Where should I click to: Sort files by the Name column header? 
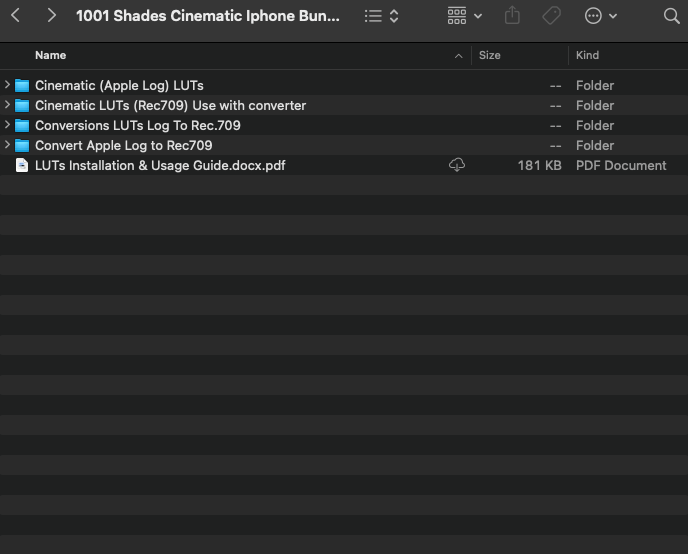[51, 55]
